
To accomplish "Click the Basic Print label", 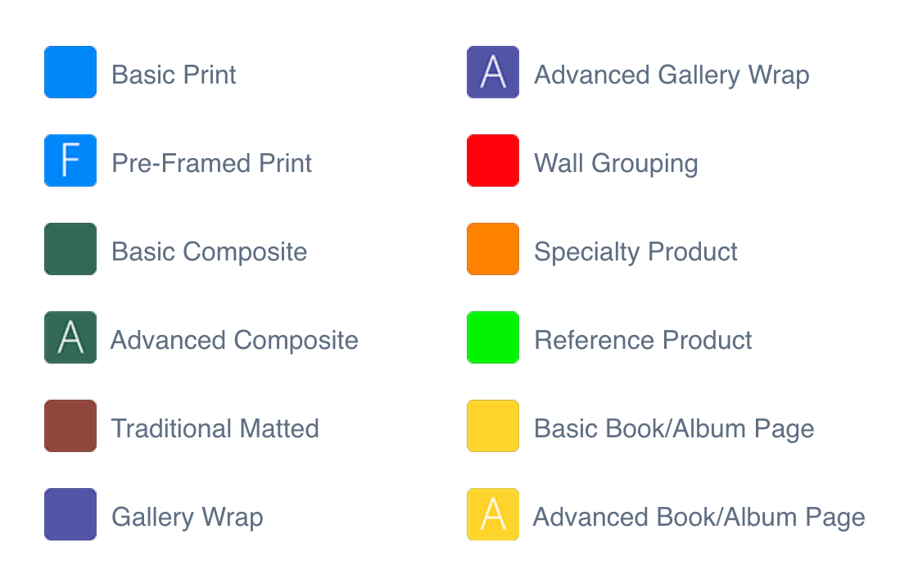I will pyautogui.click(x=174, y=75).
